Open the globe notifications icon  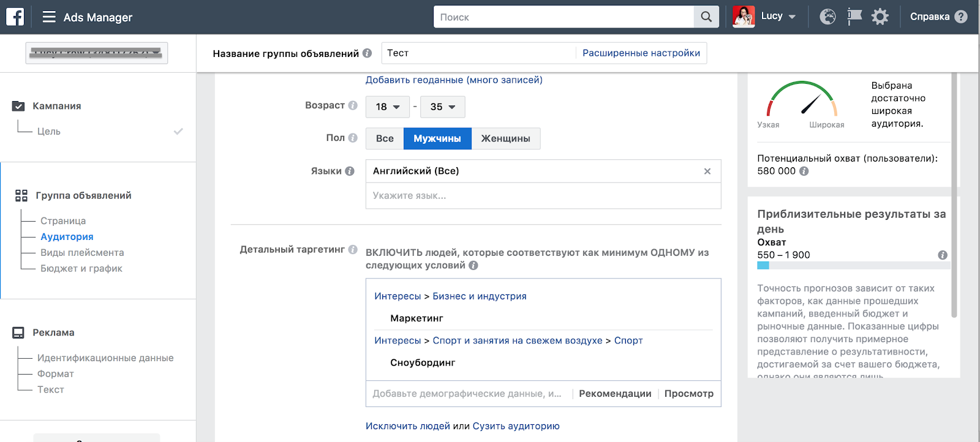tap(827, 17)
